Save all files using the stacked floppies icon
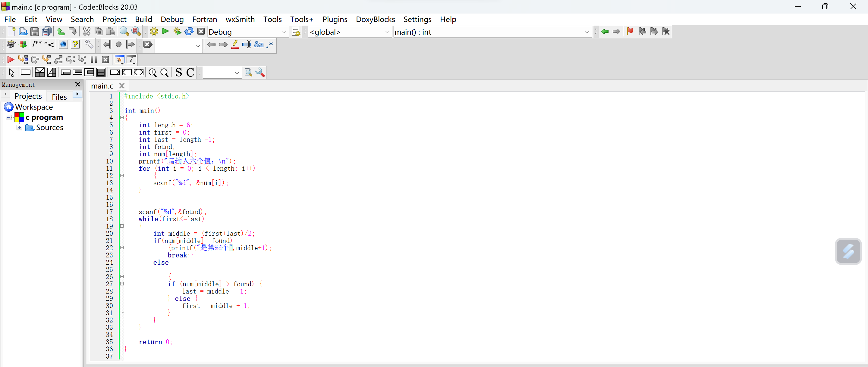The width and height of the screenshot is (868, 367). (47, 31)
